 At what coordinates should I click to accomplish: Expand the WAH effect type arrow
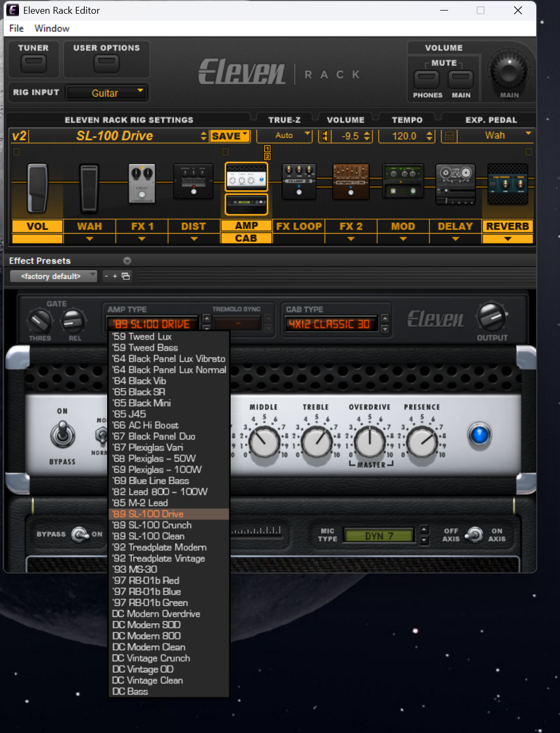pos(90,239)
